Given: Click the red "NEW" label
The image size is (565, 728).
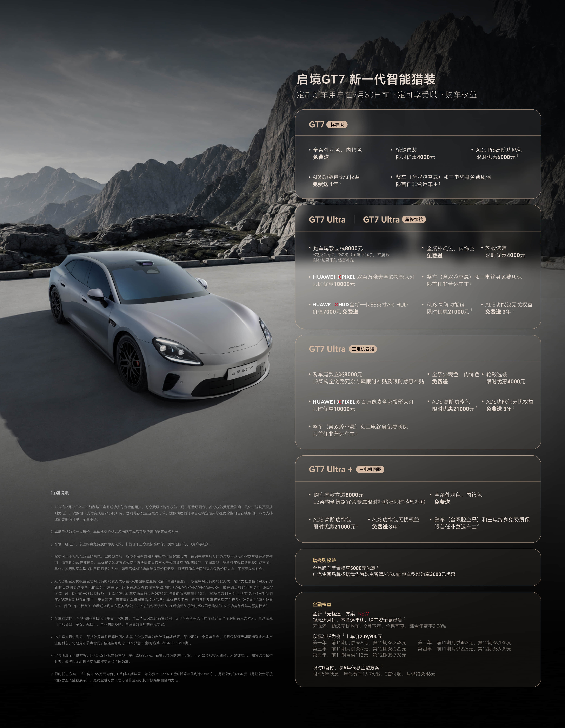Looking at the screenshot, I should [363, 614].
